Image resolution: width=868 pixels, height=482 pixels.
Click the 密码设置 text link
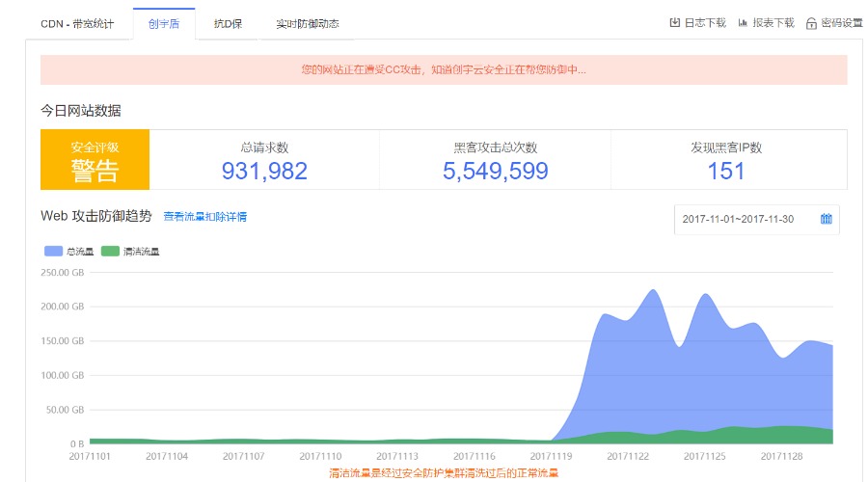coord(842,23)
